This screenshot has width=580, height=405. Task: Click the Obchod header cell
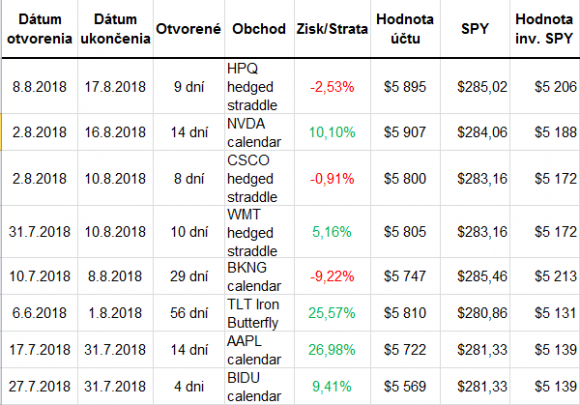point(259,29)
